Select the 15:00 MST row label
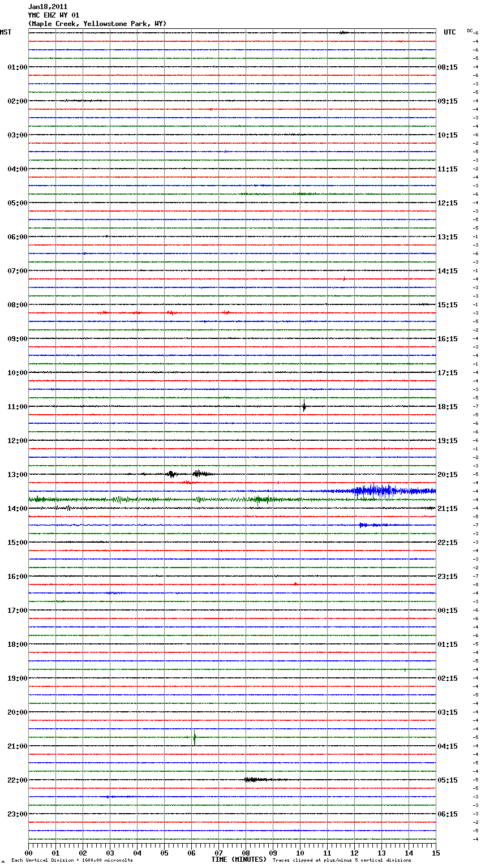The height and width of the screenshot is (868, 481). [18, 543]
